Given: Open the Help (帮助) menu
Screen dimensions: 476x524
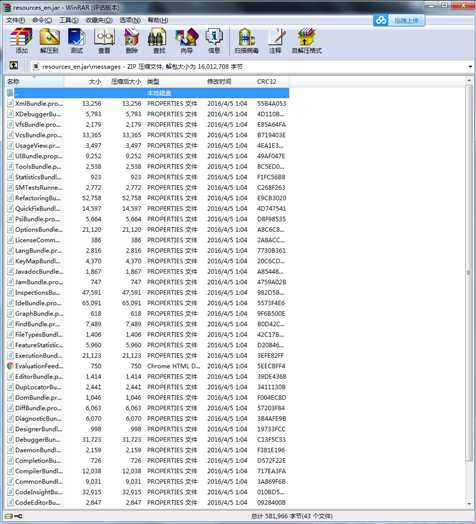Looking at the screenshot, I should (158, 20).
